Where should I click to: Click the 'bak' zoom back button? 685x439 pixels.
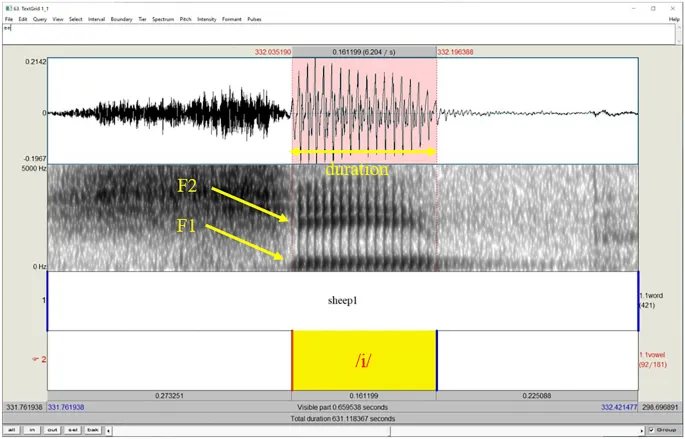pos(92,430)
